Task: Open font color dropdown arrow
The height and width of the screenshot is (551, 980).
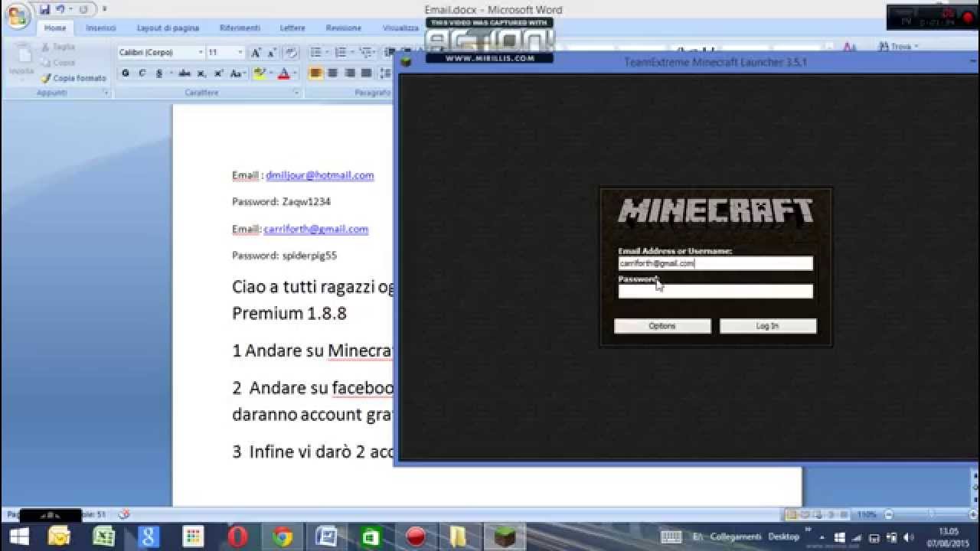Action: click(x=295, y=73)
